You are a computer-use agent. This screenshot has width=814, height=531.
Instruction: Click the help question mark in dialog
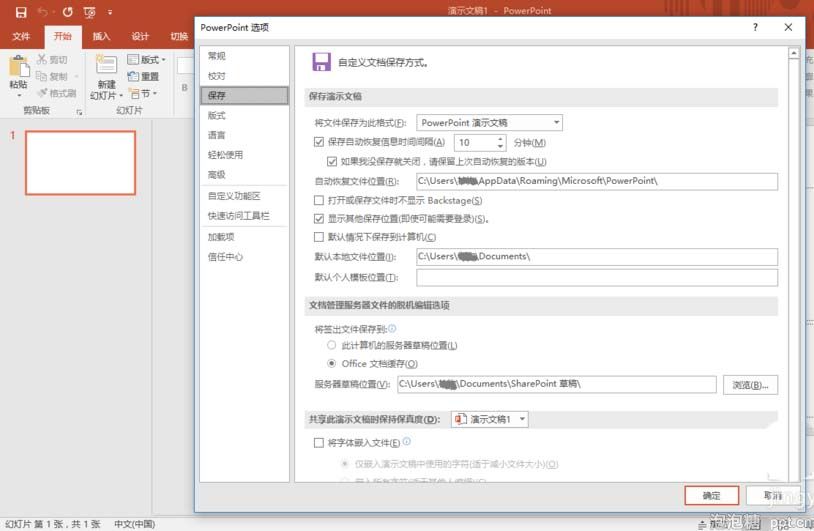click(755, 27)
